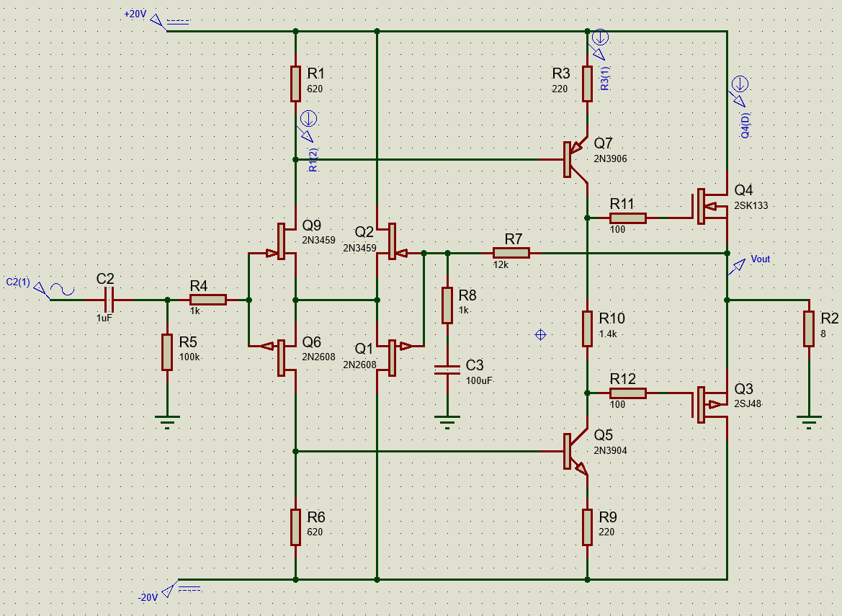The image size is (842, 616).
Task: Click the +20V label text
Action: 135,14
